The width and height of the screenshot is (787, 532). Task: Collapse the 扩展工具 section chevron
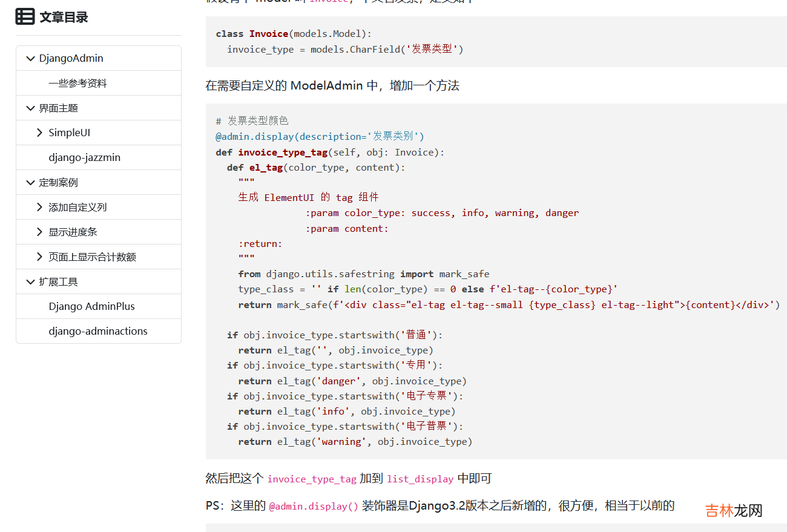pyautogui.click(x=30, y=282)
